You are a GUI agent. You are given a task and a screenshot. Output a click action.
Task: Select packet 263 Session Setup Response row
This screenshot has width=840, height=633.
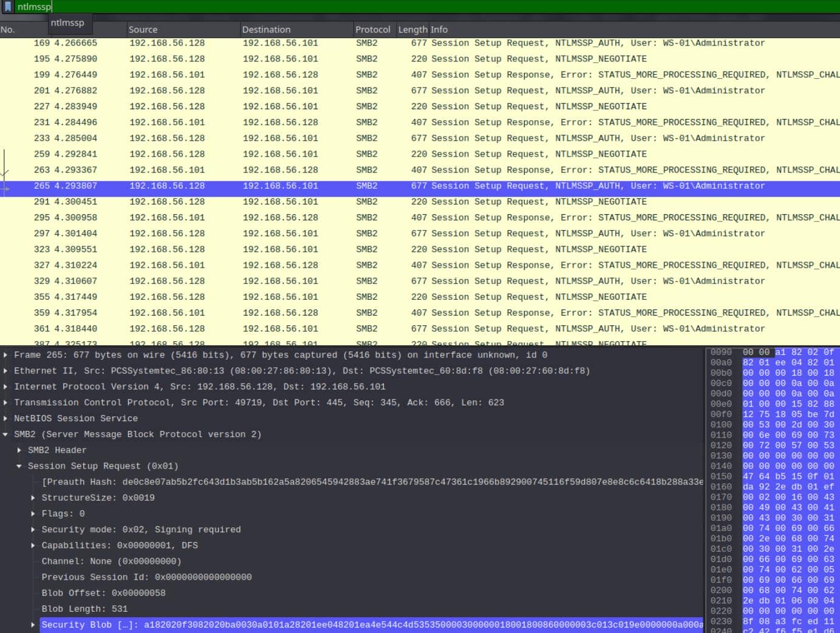point(420,170)
